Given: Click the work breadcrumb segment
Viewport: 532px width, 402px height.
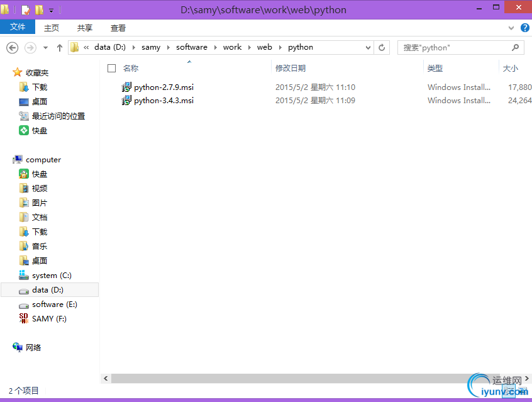Looking at the screenshot, I should [x=233, y=47].
